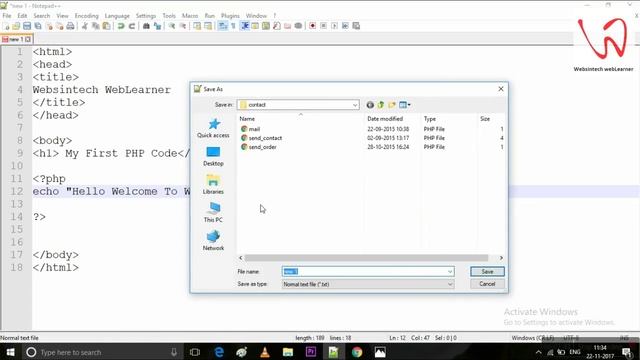Image resolution: width=640 pixels, height=360 pixels.
Task: Click the Cut scissors icon in toolbar
Action: pos(85,26)
